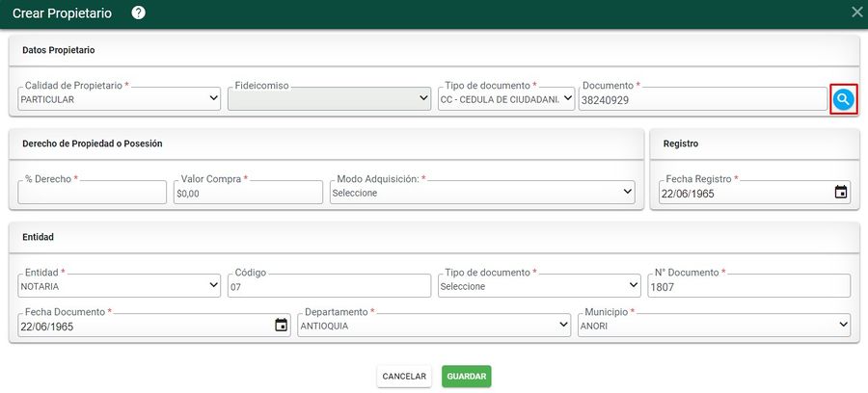Open the Fideicomiso dropdown
This screenshot has width=868, height=393.
click(x=329, y=99)
